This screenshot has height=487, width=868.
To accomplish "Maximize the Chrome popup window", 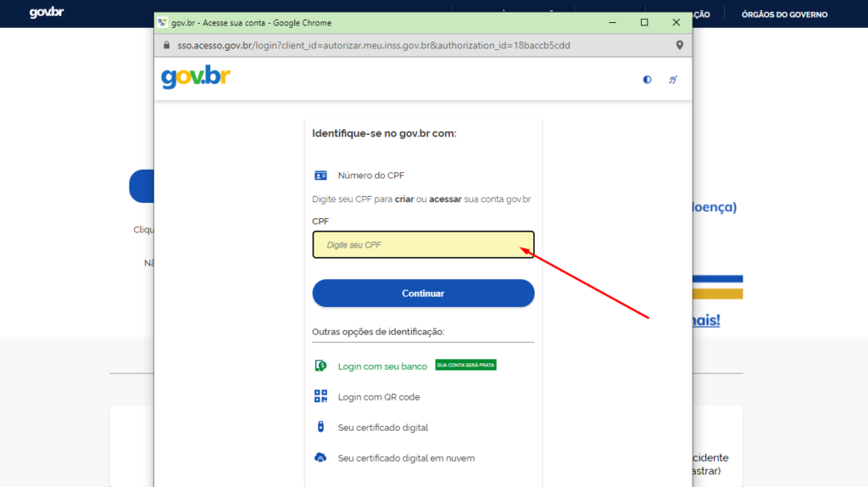I will [644, 23].
